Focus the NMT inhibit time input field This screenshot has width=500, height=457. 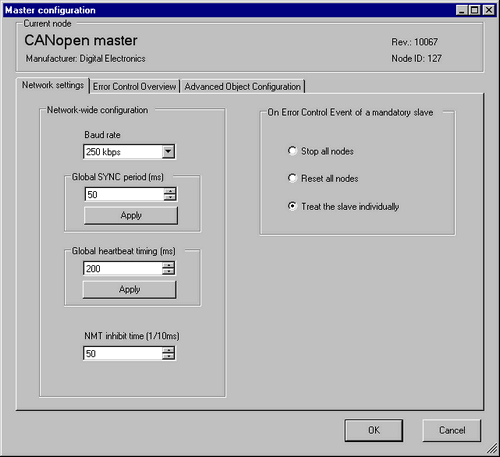coord(123,353)
